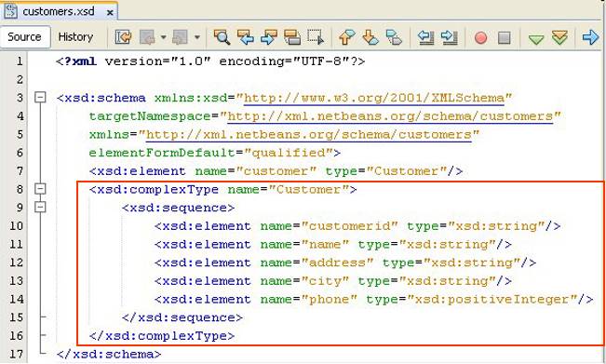Image resolution: width=606 pixels, height=364 pixels.
Task: Click the navigate Back icon
Action: pos(147,37)
